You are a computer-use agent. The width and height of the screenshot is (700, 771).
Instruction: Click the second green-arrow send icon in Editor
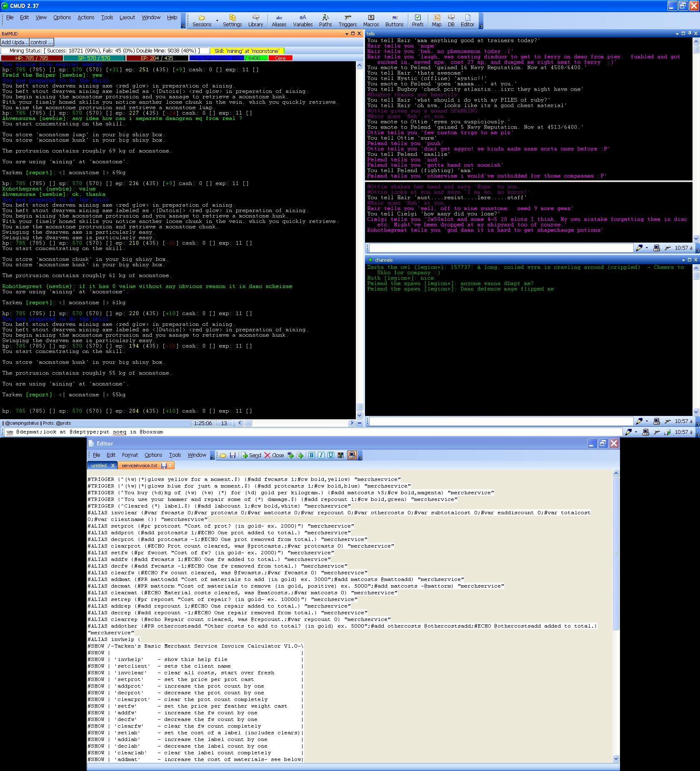(x=300, y=455)
